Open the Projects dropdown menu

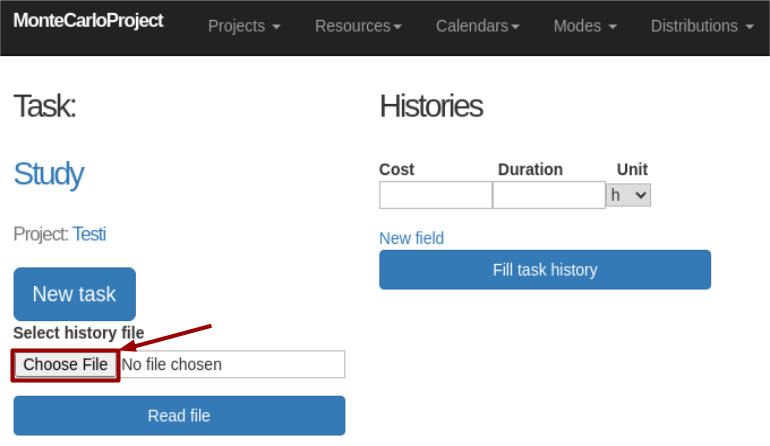point(244,26)
